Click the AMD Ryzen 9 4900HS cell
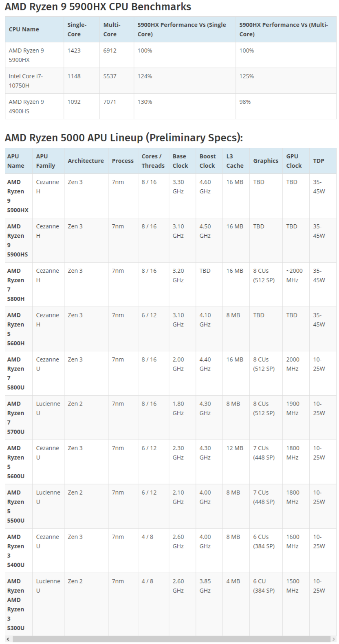Viewport: 339px width, 644px height. tap(35, 106)
